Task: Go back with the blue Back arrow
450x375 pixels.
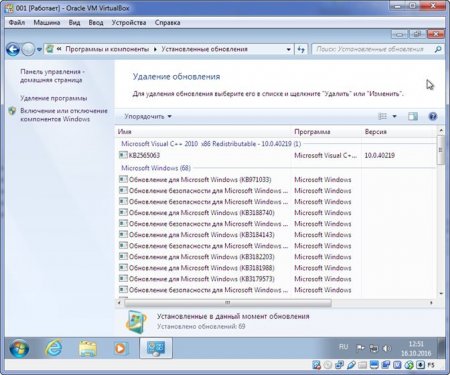Action: [13, 50]
